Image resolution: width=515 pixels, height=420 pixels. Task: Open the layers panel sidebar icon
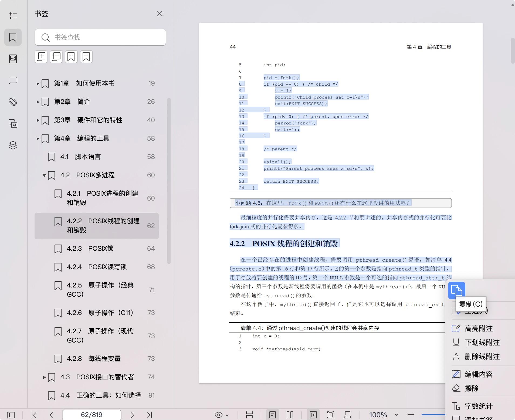click(13, 145)
